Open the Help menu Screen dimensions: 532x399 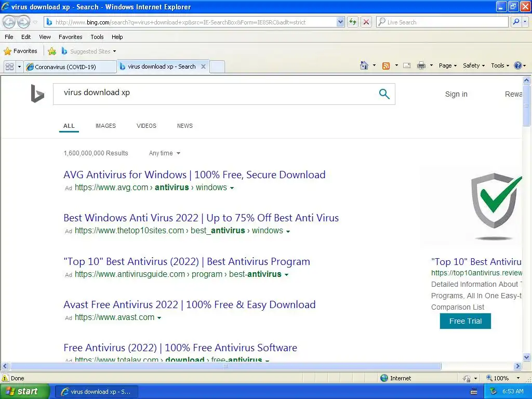click(x=117, y=37)
